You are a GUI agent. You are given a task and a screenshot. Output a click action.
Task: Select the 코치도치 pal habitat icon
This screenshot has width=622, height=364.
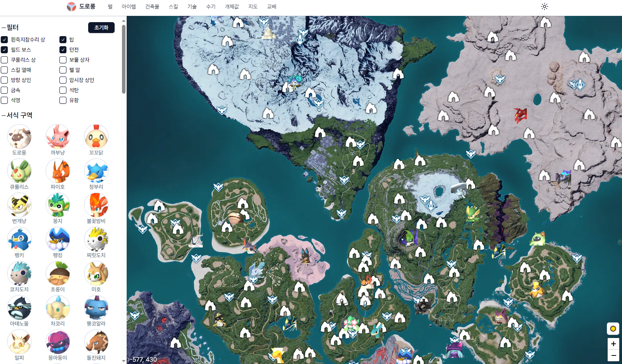pos(19,273)
